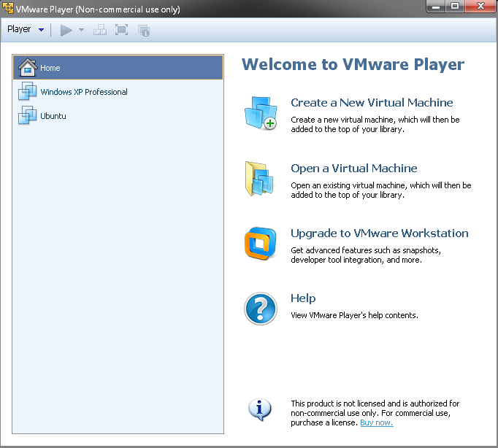Click the Send Ctrl+Alt+Del toolbar icon
Viewport: 498px width, 448px height.
[x=100, y=30]
